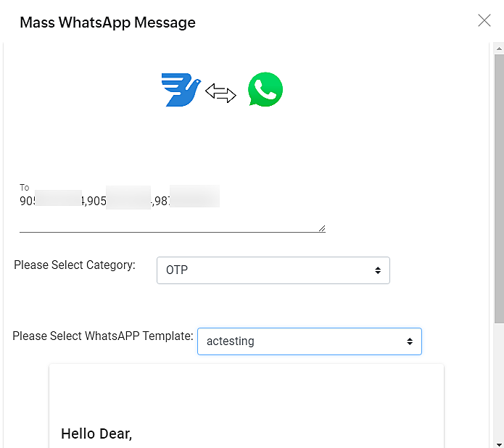Click the 'Please Select WhatsAPP Template:' label

coord(103,336)
